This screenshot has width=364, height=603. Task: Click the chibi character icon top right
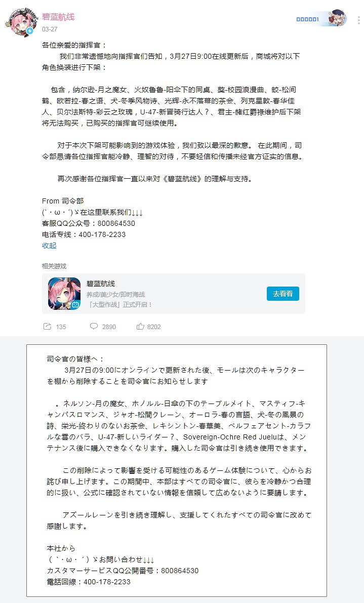(338, 18)
